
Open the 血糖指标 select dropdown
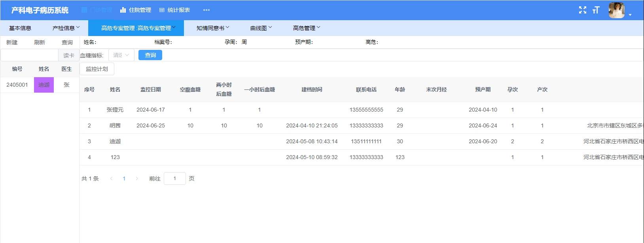[121, 55]
